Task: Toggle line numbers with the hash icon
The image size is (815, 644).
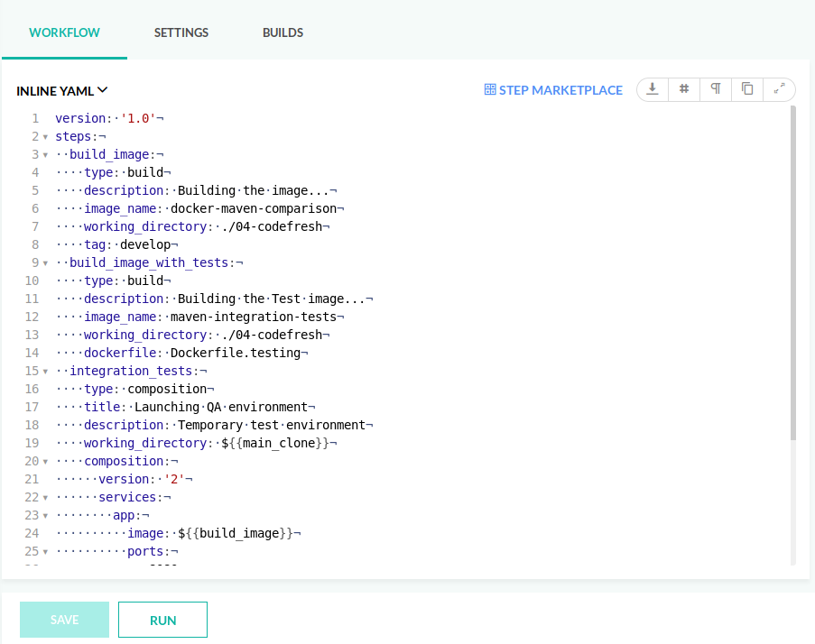Action: coord(683,89)
